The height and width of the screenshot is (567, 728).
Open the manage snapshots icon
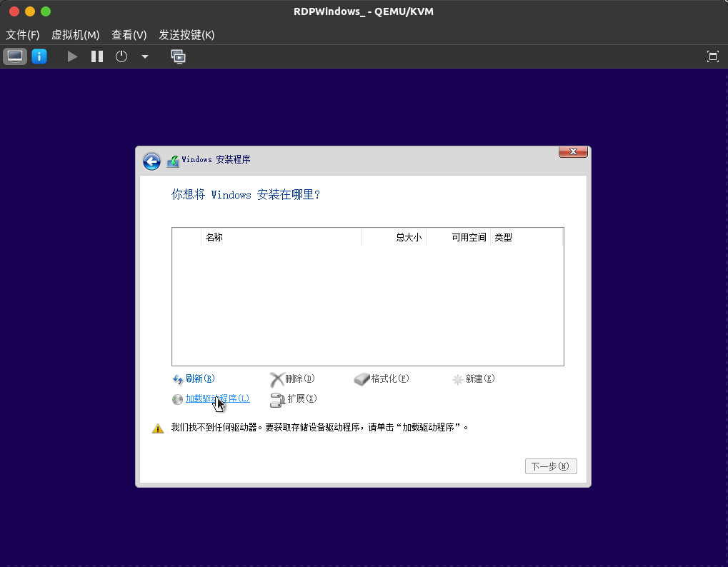pos(179,56)
